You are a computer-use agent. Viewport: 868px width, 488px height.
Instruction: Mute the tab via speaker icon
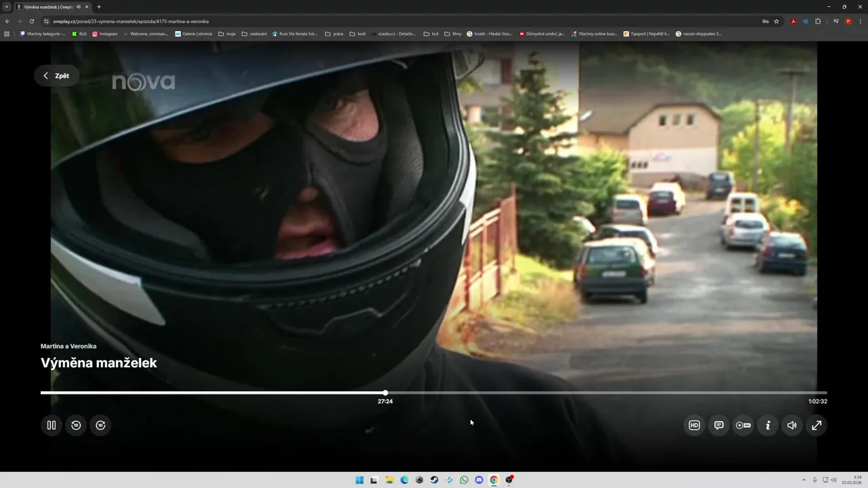79,7
